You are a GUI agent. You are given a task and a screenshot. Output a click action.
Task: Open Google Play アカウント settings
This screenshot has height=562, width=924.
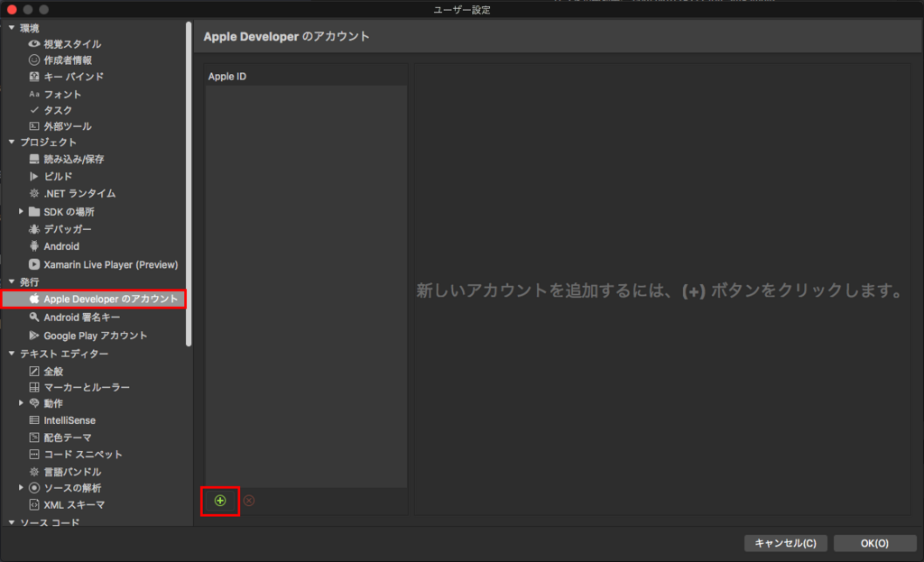[96, 336]
